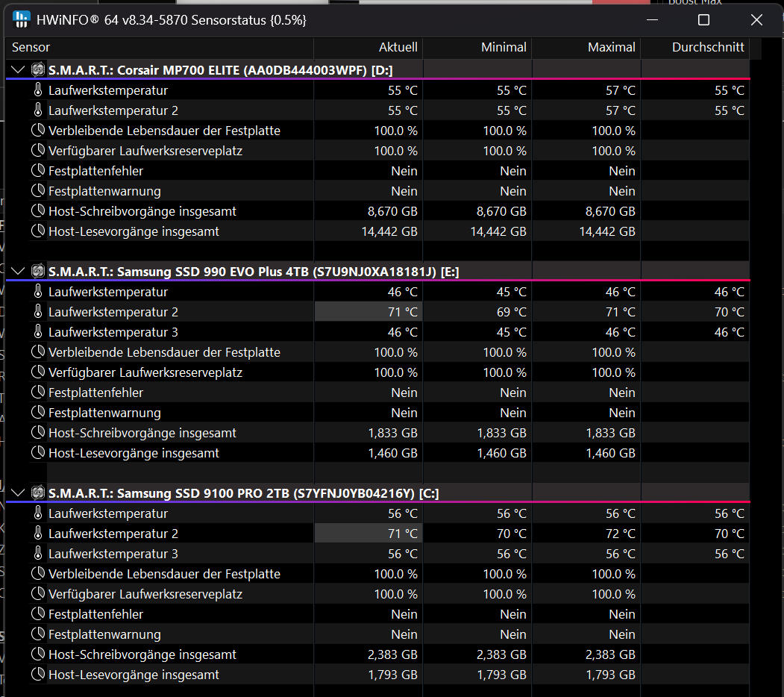Click the thermometer icon of 9100 PRO Laufwerkstemperatur 3

click(38, 554)
